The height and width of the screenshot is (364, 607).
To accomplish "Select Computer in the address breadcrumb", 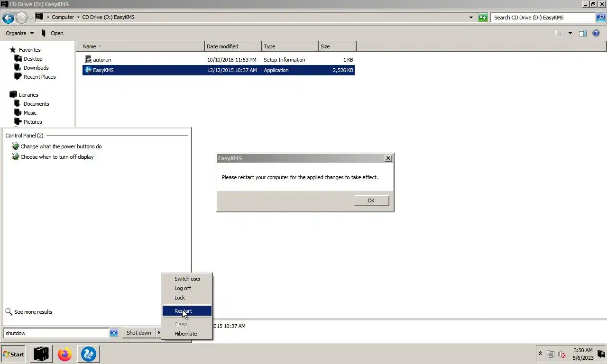I will (63, 17).
